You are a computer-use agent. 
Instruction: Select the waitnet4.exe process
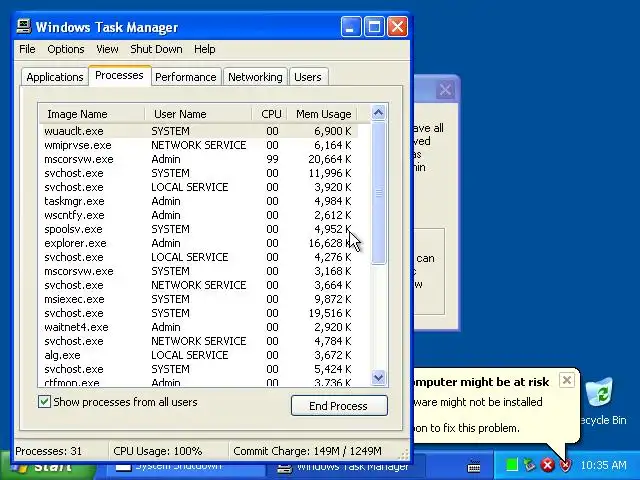(x=199, y=327)
